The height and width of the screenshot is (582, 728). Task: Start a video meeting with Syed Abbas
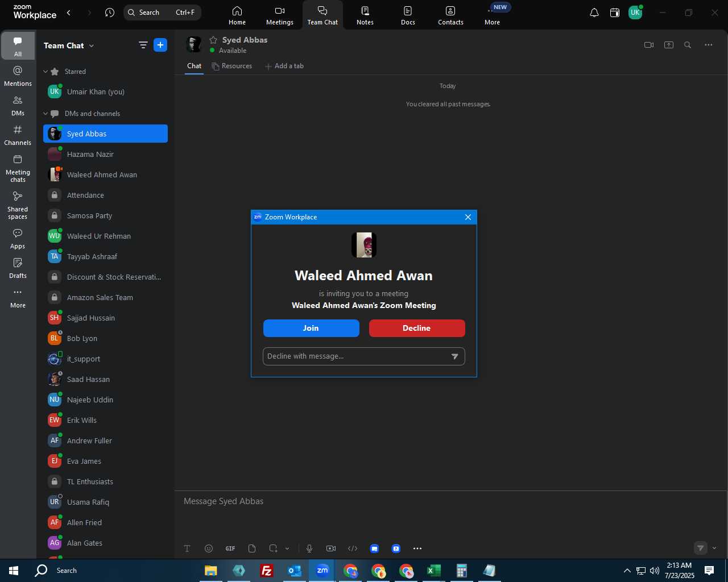(x=649, y=45)
